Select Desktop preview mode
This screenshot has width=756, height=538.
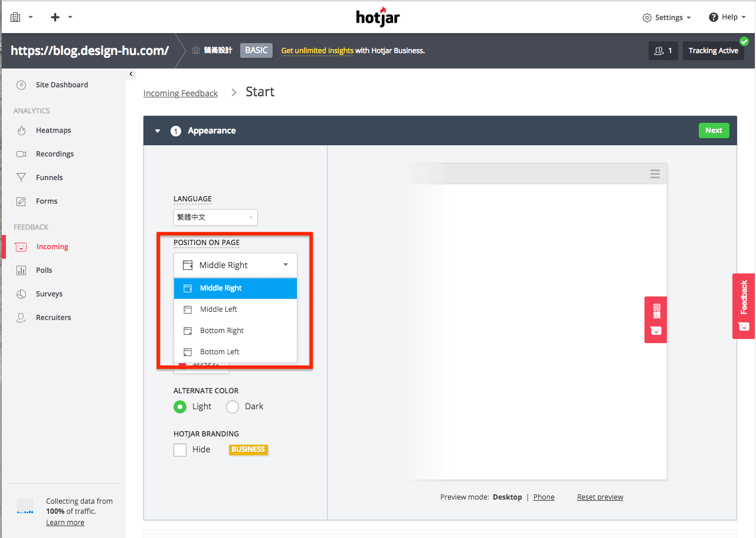pos(508,497)
